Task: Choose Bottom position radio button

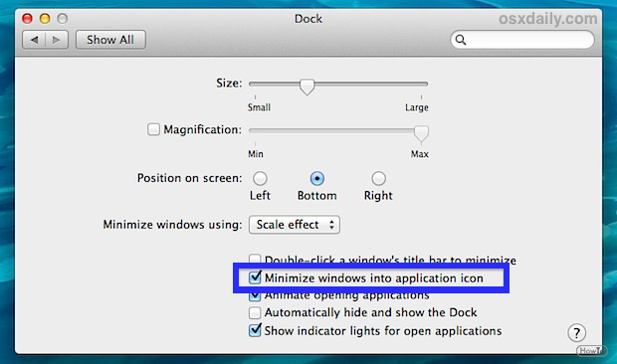Action: pos(316,178)
